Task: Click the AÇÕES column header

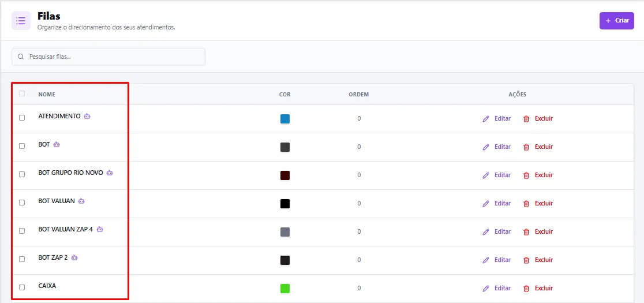Action: point(518,95)
